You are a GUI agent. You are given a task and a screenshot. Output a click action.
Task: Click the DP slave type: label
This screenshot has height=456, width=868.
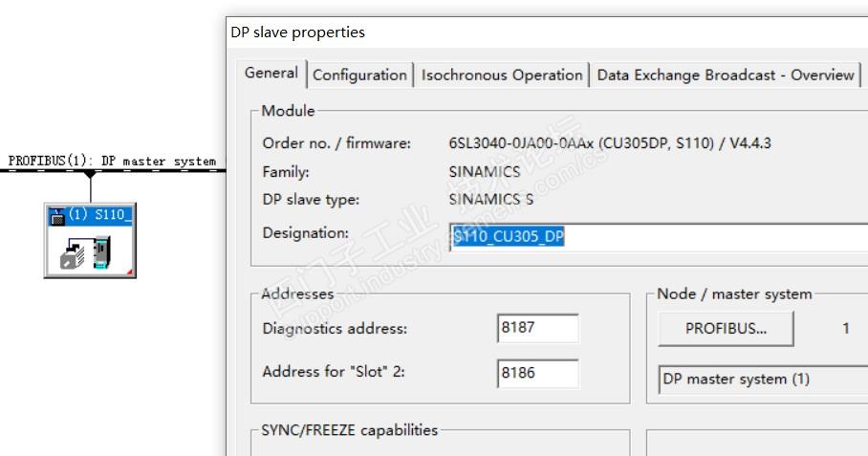coord(311,199)
